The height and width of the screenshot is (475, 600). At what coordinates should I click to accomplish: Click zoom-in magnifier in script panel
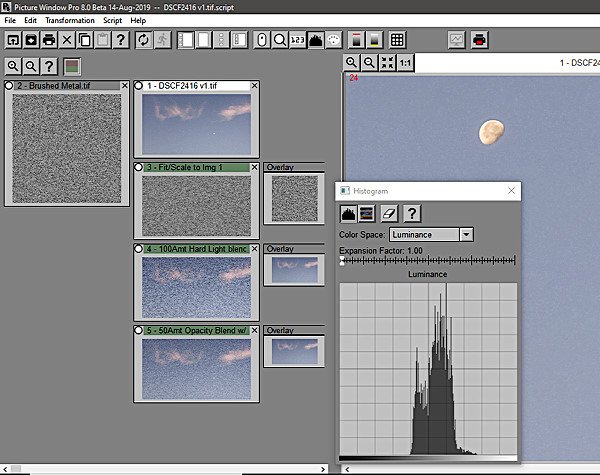[14, 66]
